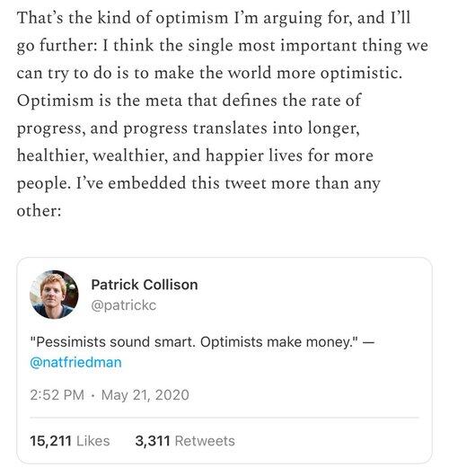The image size is (449, 476).
Task: Open the Patrick Collison display name link
Action: [145, 285]
